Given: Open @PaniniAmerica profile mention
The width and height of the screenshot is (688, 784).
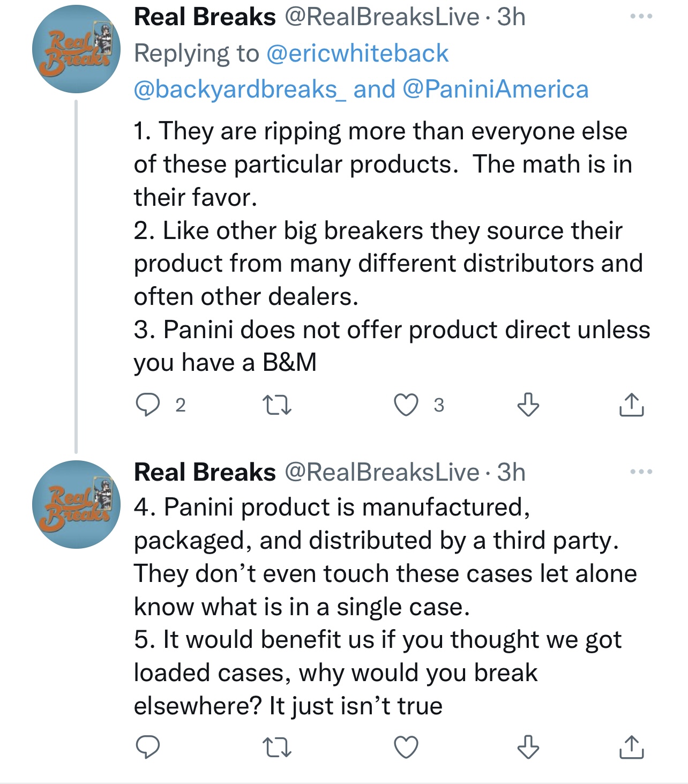Looking at the screenshot, I should 495,89.
